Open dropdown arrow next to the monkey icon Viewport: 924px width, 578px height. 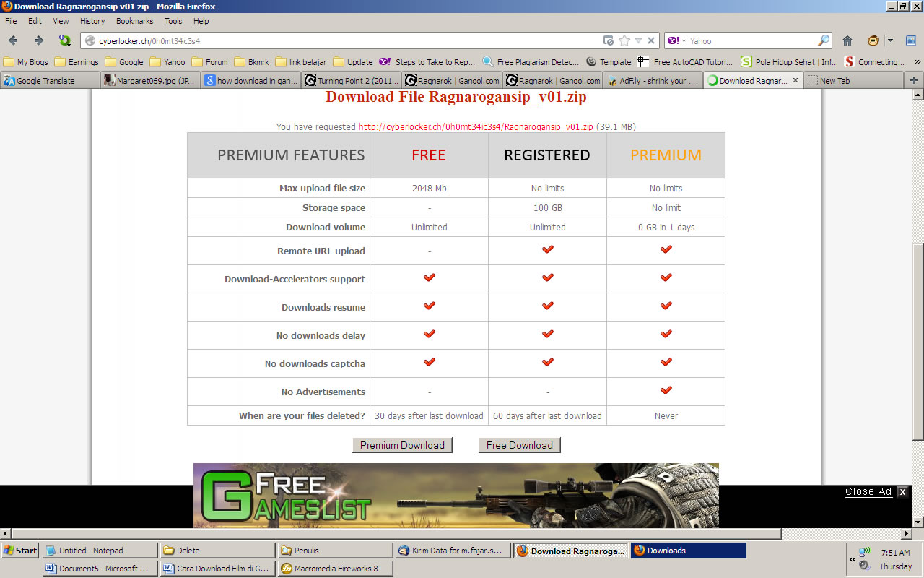[x=890, y=40]
